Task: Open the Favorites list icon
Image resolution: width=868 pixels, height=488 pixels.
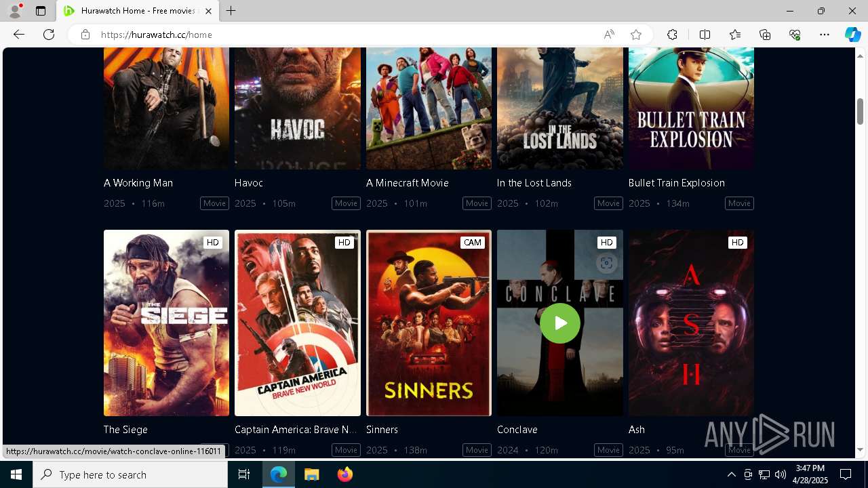Action: 735,35
